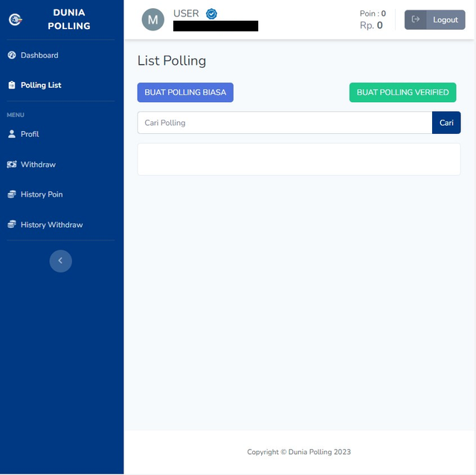This screenshot has width=476, height=475.
Task: Click the logout arrow icon
Action: 416,19
